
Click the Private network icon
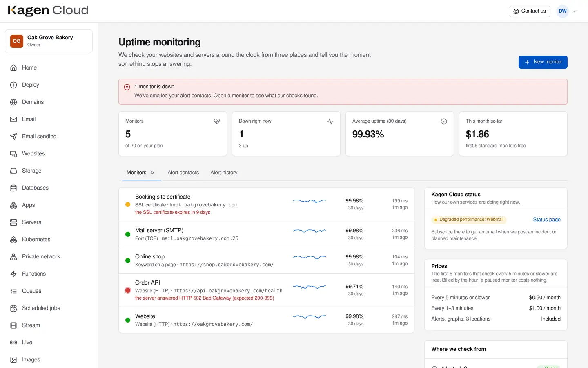coord(13,257)
